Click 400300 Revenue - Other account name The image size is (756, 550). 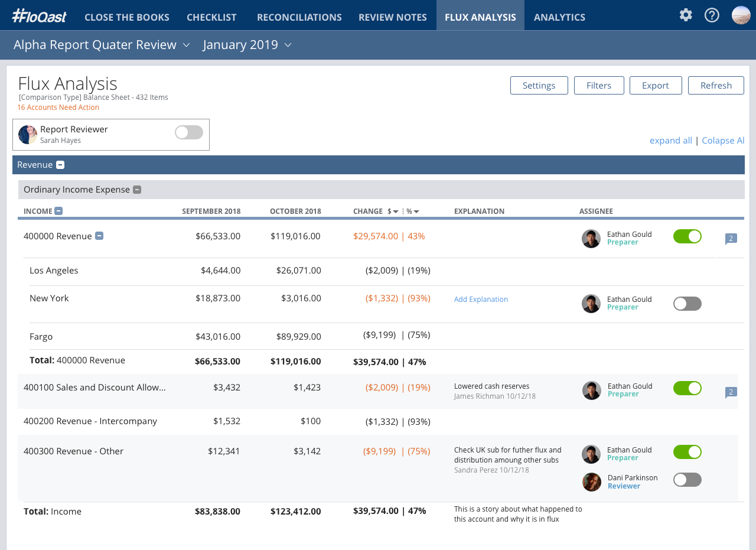tap(73, 451)
